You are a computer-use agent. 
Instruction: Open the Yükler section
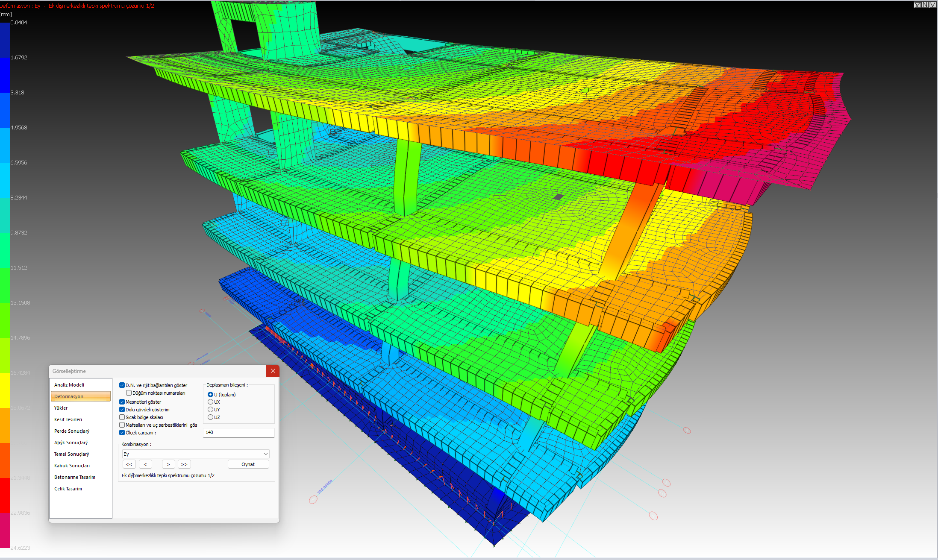tap(81, 408)
